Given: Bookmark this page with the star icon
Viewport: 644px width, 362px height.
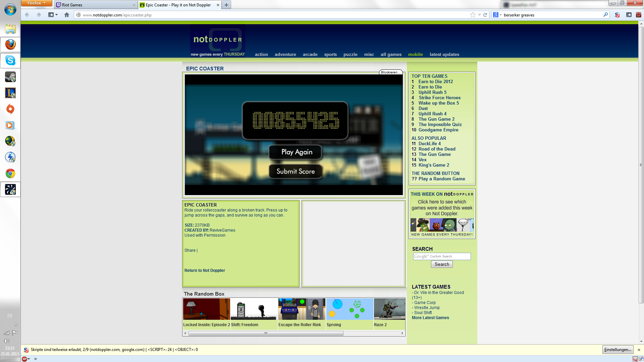Looking at the screenshot, I should click(x=473, y=15).
